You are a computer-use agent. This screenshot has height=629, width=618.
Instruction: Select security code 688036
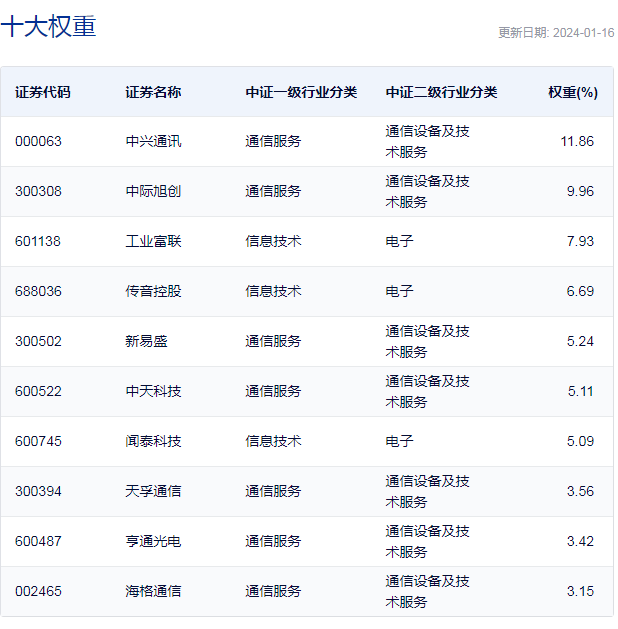tap(38, 291)
